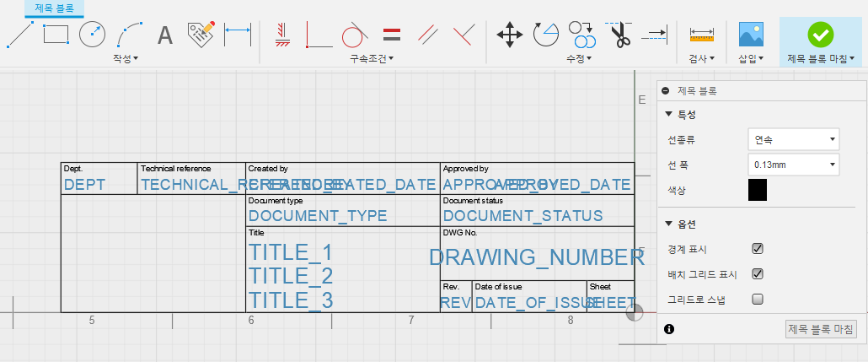Image resolution: width=868 pixels, height=362 pixels.
Task: Select the Line tool
Action: 20,35
